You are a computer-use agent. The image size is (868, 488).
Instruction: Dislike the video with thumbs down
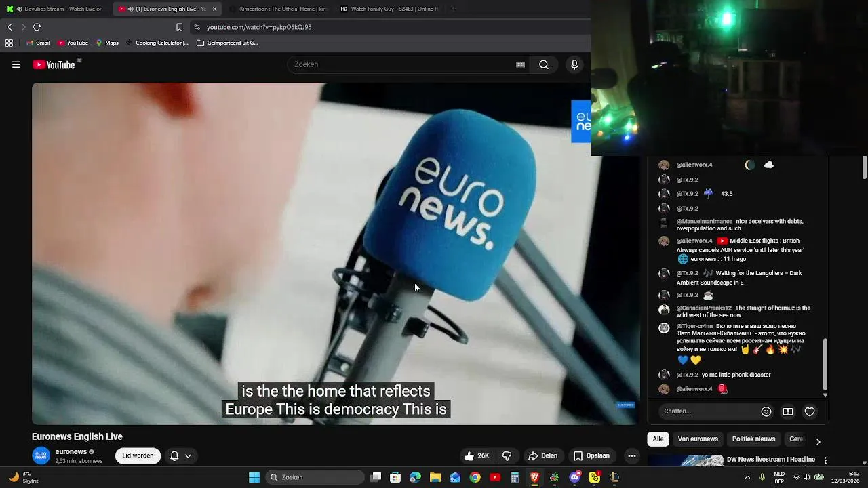click(507, 455)
